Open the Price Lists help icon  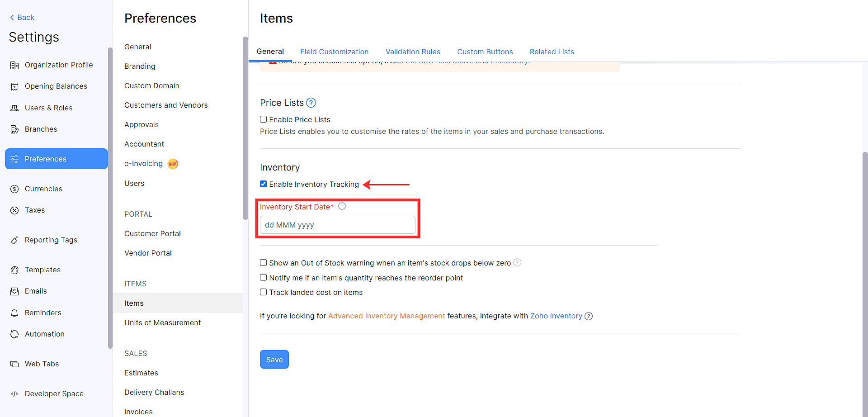311,103
